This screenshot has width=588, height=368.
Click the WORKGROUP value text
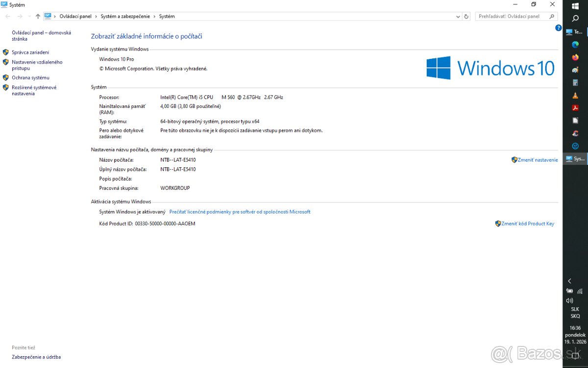tap(175, 188)
